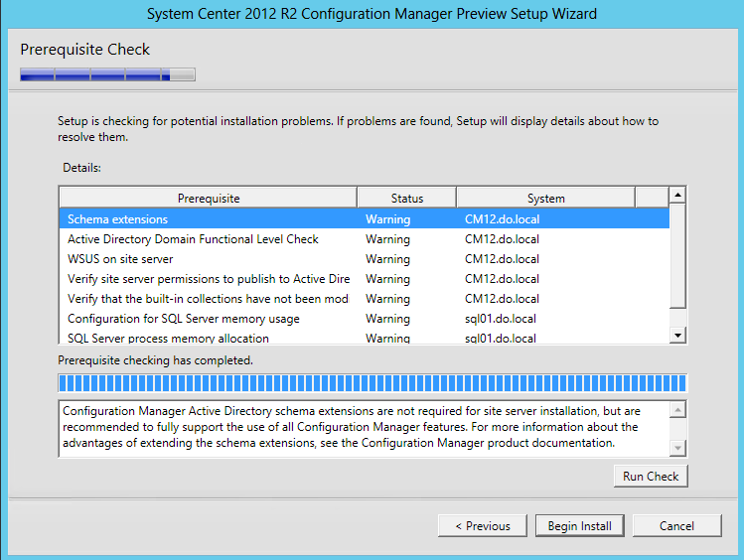Viewport: 744px width, 560px height.
Task: Click the details list scroll-down arrow
Action: click(x=677, y=336)
